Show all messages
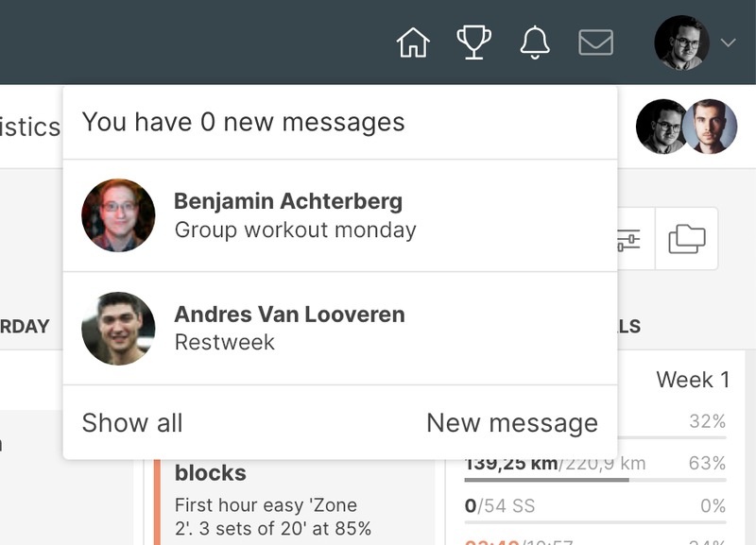Screen dimensions: 756x545 coord(132,423)
